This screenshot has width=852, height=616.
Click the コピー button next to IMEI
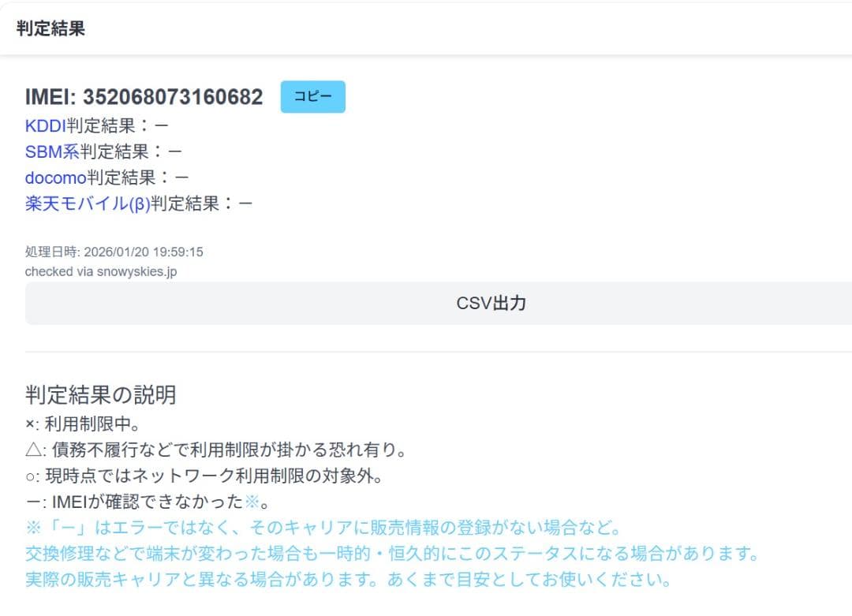click(312, 97)
